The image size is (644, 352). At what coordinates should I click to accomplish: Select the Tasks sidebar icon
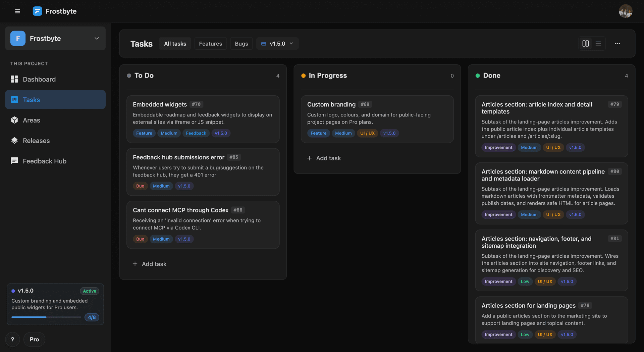click(x=14, y=100)
